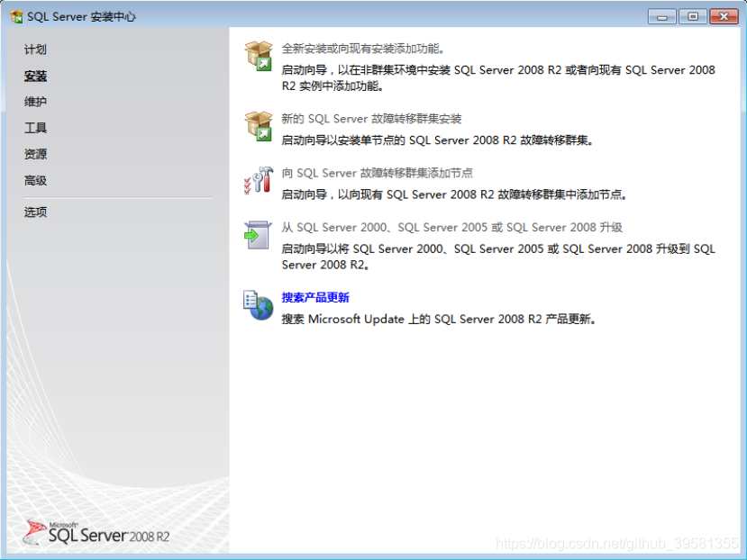Image resolution: width=747 pixels, height=560 pixels.
Task: Click the upgrade arrow icon
Action: pos(258,235)
